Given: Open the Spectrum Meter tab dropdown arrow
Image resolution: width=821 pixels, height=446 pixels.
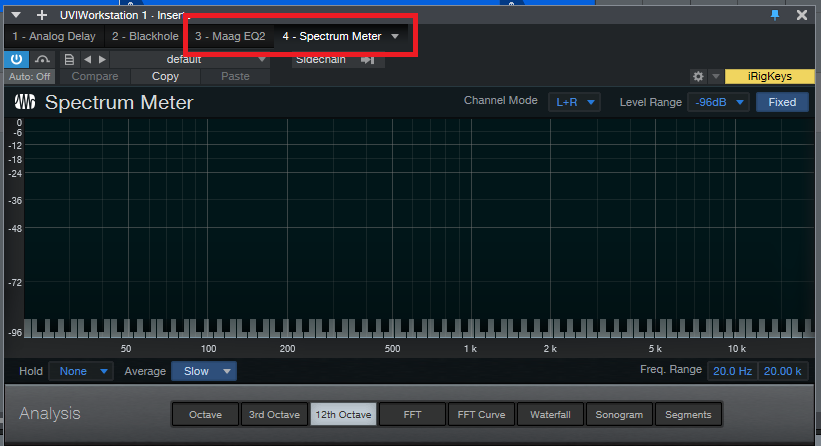Looking at the screenshot, I should coord(395,36).
